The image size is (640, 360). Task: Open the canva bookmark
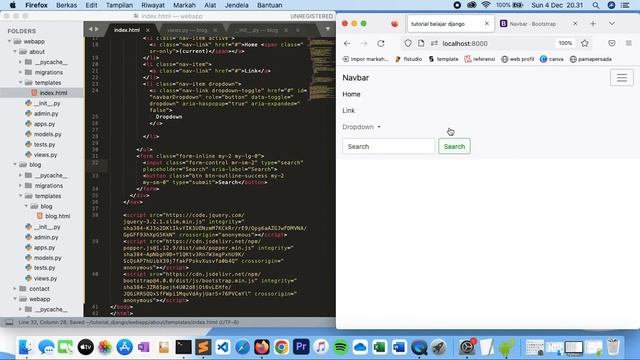pyautogui.click(x=552, y=59)
